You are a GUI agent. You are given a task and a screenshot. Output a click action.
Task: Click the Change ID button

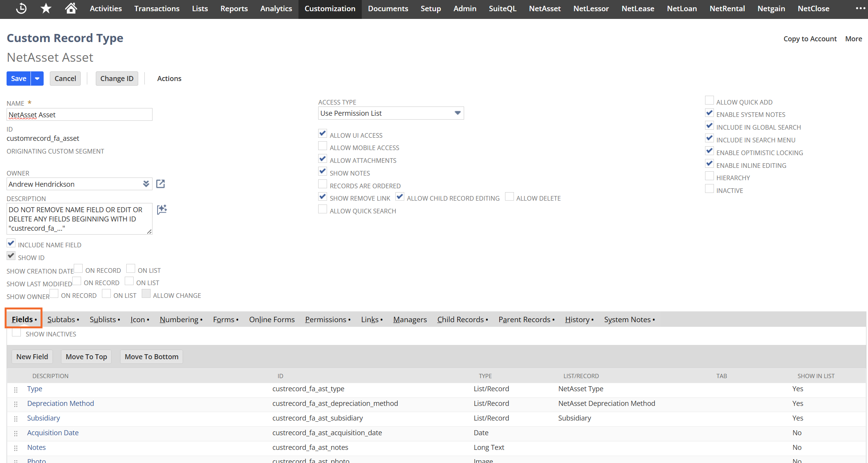117,78
